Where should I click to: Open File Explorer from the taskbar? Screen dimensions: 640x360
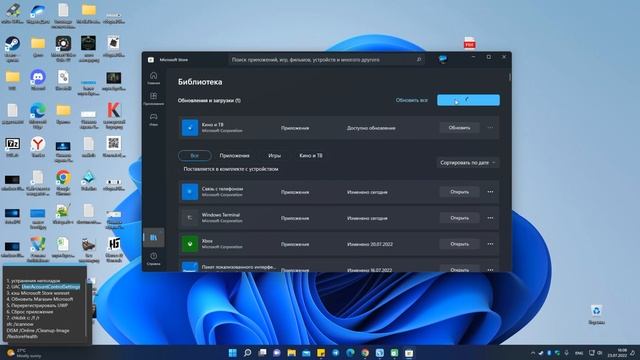291,353
